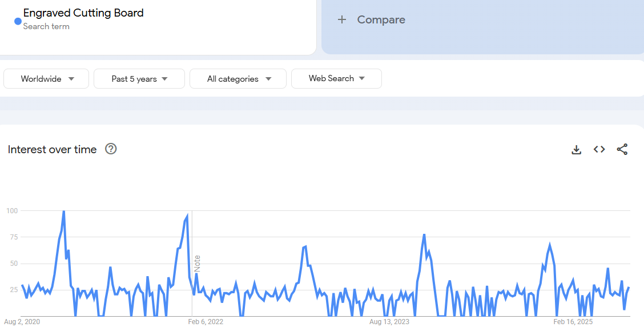The width and height of the screenshot is (644, 335).
Task: Click the Interest over time heading
Action: (53, 150)
